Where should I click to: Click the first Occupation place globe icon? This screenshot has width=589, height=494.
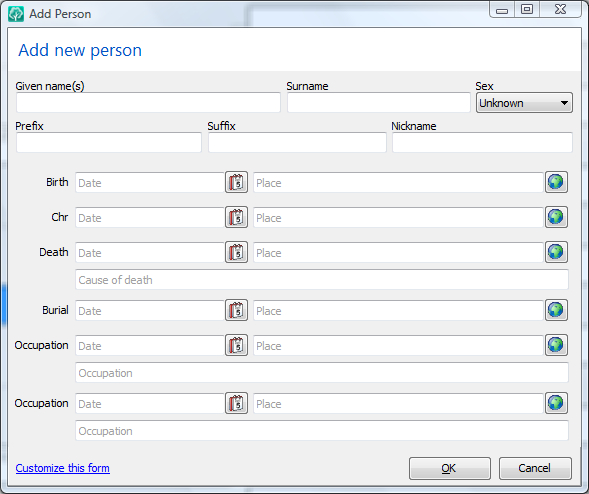[556, 345]
